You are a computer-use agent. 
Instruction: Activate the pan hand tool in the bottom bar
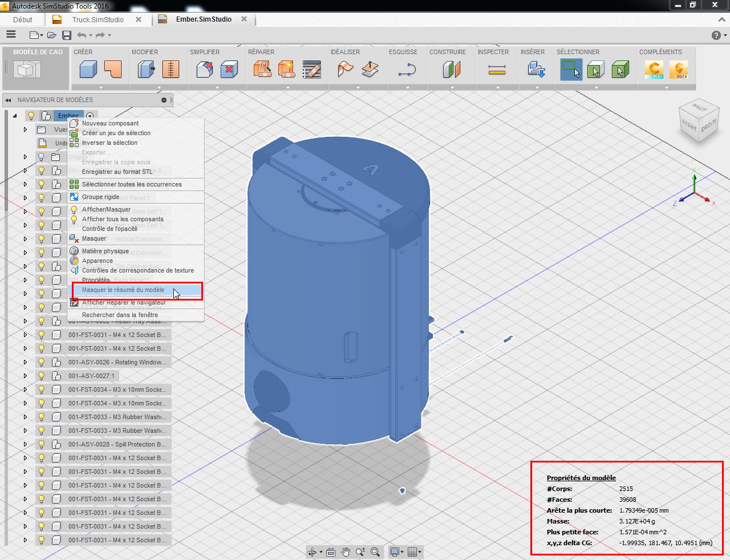346,551
